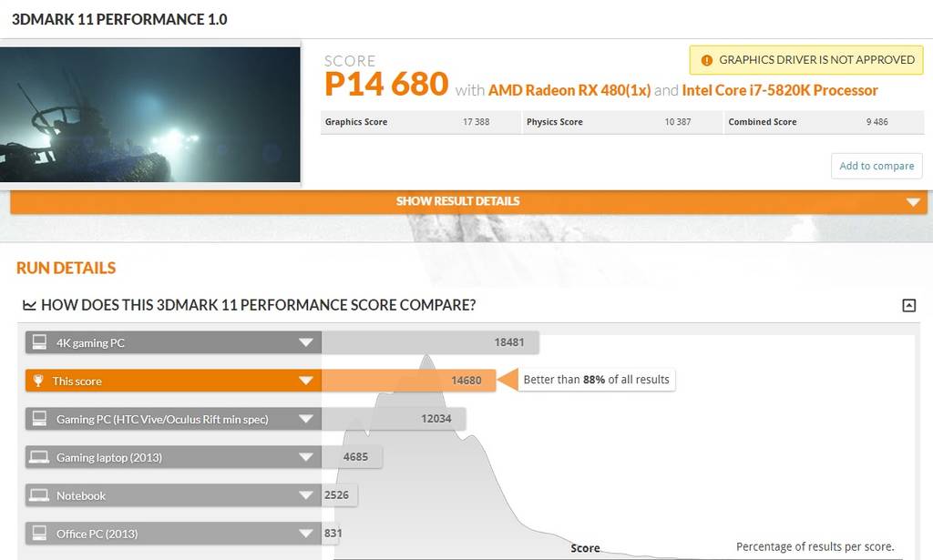The width and height of the screenshot is (933, 560).
Task: Click the Graphics Score label
Action: tap(356, 122)
